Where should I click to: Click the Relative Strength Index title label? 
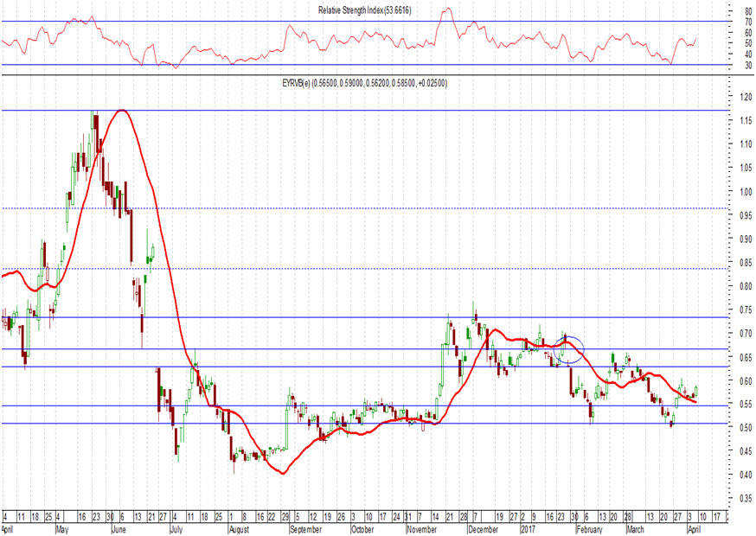point(377,10)
